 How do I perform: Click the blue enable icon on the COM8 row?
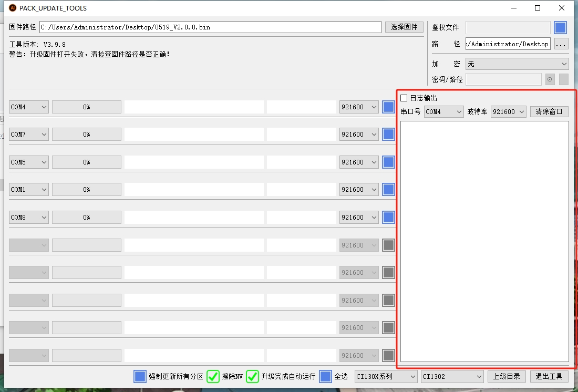(388, 217)
